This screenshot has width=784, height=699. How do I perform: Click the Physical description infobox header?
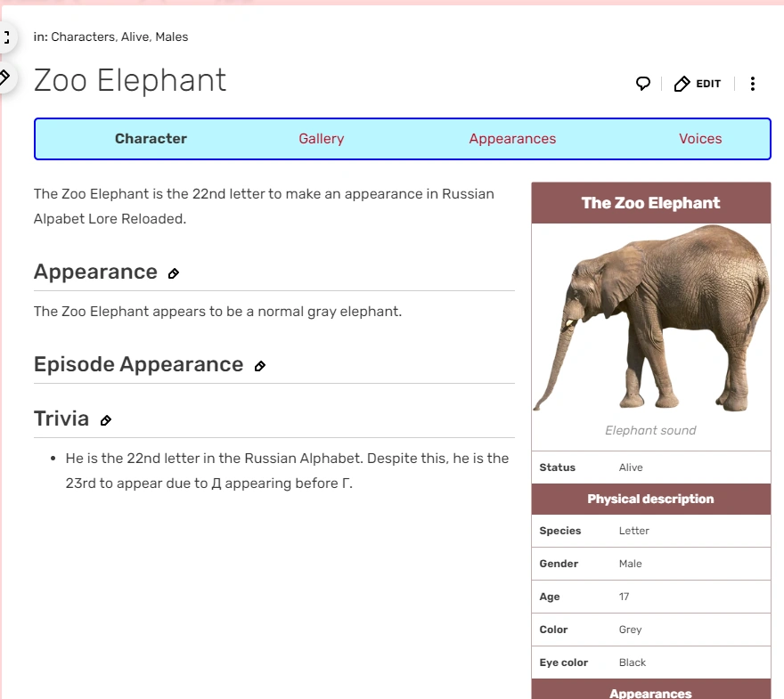[x=650, y=500]
